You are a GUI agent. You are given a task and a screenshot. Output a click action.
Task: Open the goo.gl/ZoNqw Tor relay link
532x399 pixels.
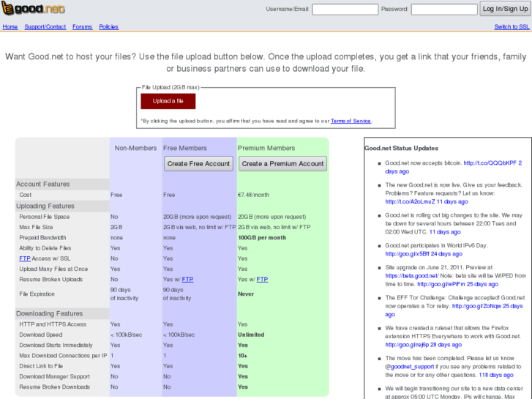pyautogui.click(x=476, y=306)
